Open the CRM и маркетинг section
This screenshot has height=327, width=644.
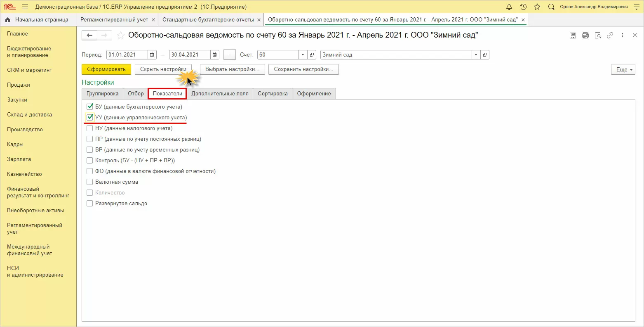tap(29, 70)
